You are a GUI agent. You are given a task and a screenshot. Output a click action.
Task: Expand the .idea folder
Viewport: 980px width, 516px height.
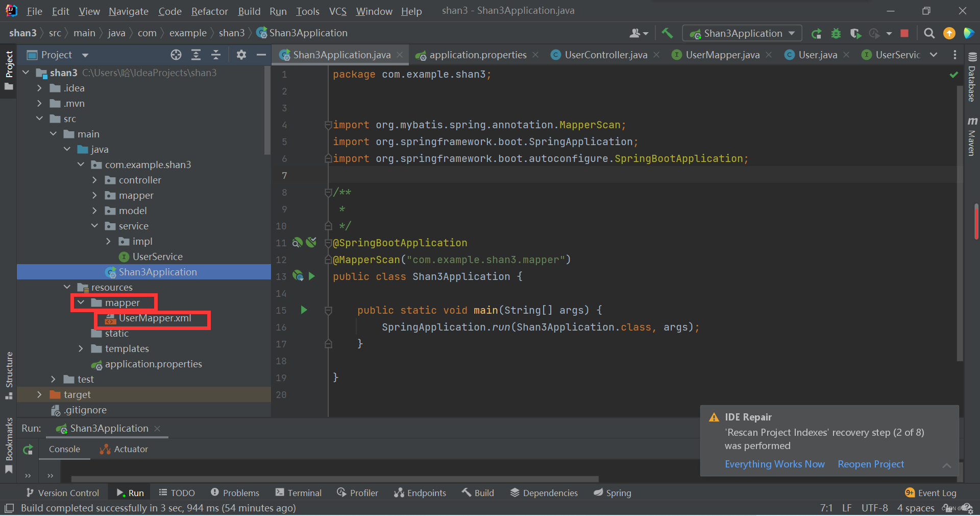(39, 88)
